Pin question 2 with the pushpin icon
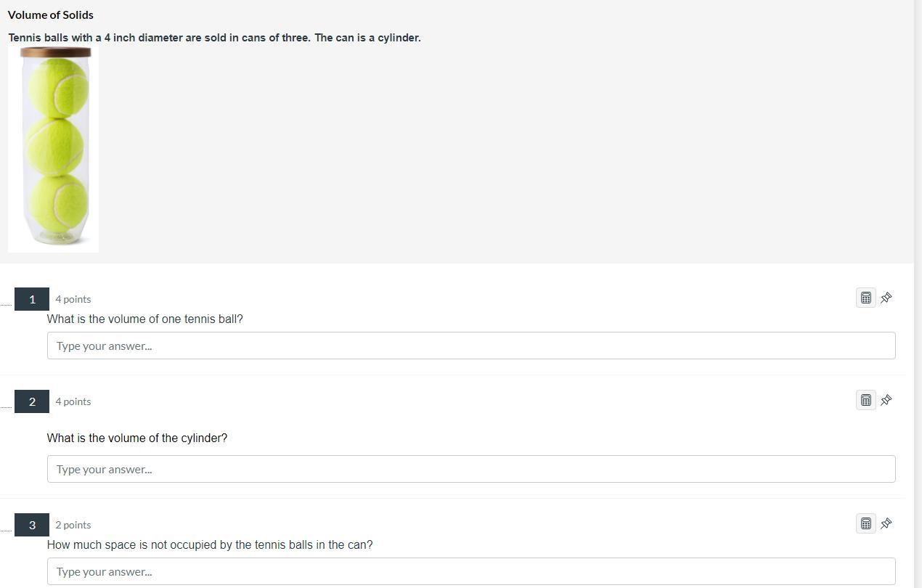 (x=886, y=400)
